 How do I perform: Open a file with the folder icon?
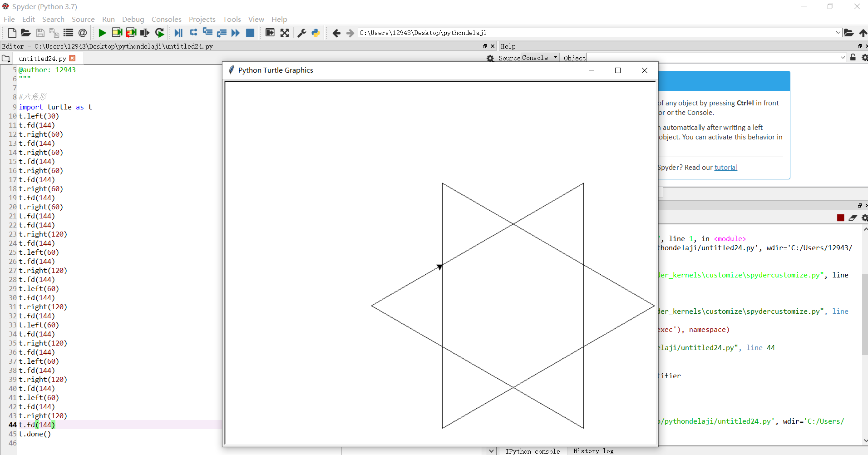pos(26,33)
